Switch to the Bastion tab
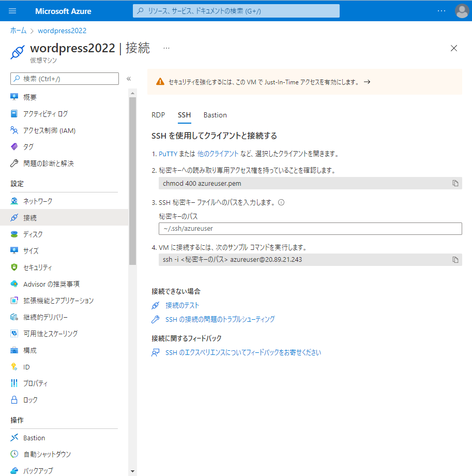This screenshot has height=476, width=472. 215,115
